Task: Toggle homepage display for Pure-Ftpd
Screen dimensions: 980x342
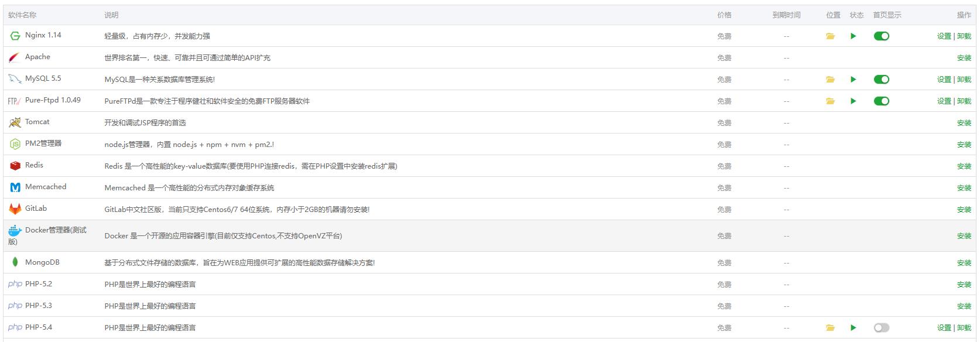Action: click(x=881, y=101)
